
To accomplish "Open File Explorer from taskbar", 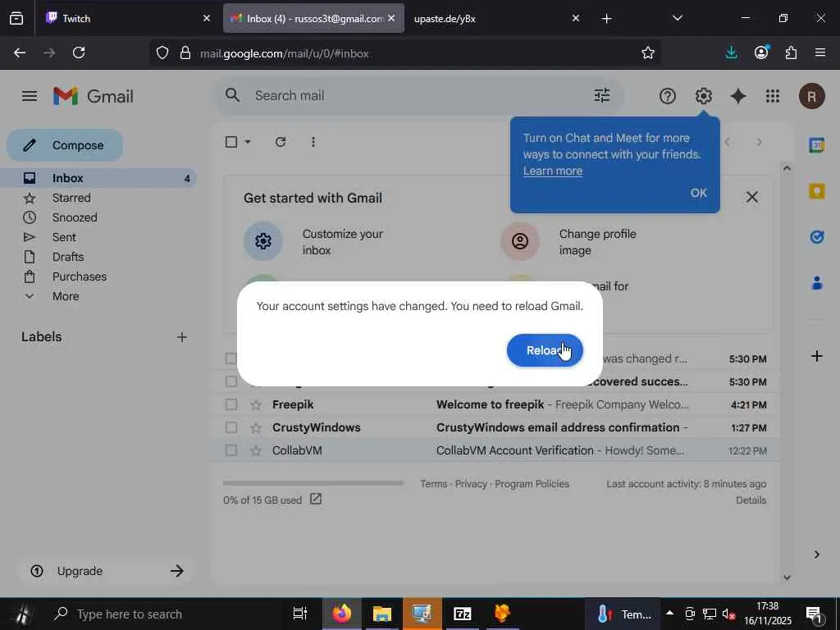I will point(382,614).
